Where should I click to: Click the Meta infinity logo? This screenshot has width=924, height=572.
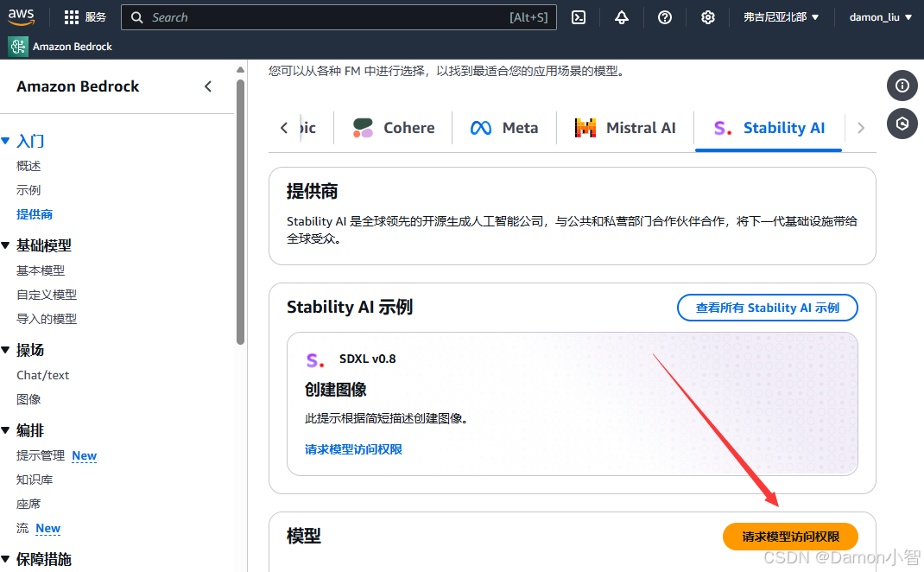tap(481, 128)
